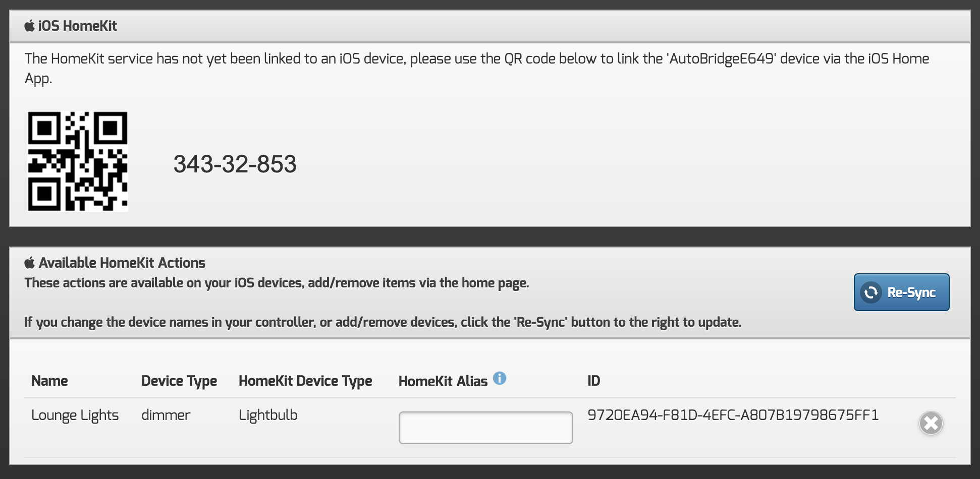Click the ID column header
The width and height of the screenshot is (980, 479).
point(593,381)
